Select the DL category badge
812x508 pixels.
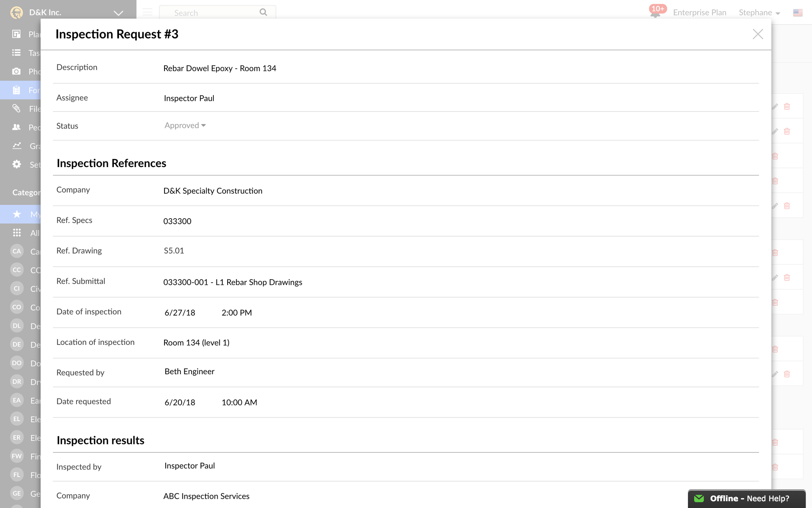pos(17,326)
